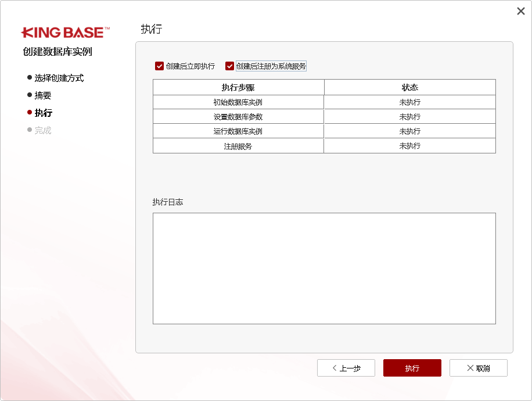532x401 pixels.
Task: Go back with 上一步 button
Action: 346,368
